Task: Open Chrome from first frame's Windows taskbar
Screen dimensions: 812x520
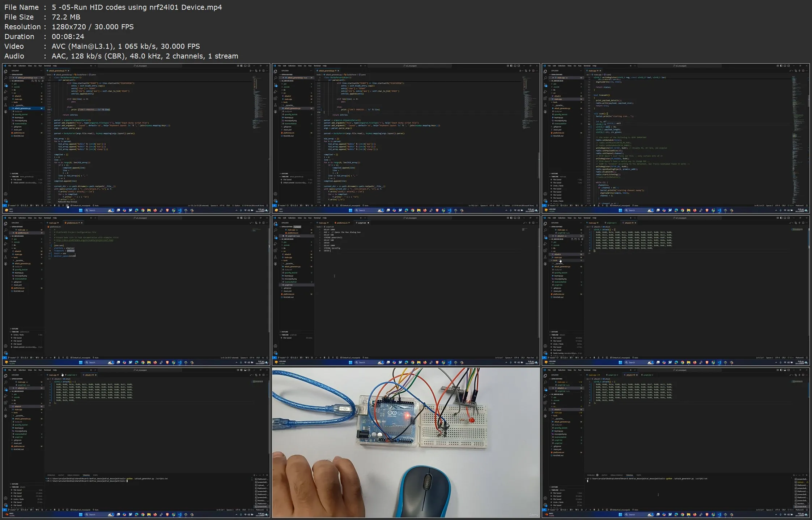Action: pos(143,210)
